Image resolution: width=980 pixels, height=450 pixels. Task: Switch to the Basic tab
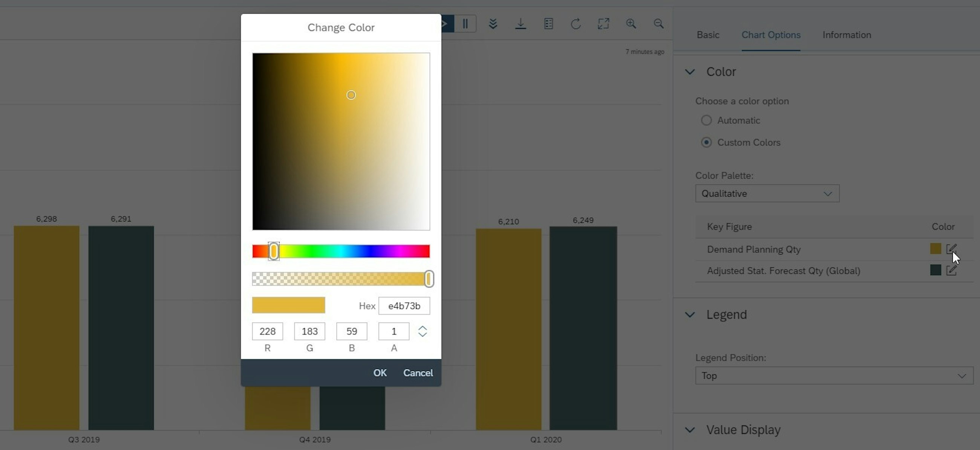point(708,34)
